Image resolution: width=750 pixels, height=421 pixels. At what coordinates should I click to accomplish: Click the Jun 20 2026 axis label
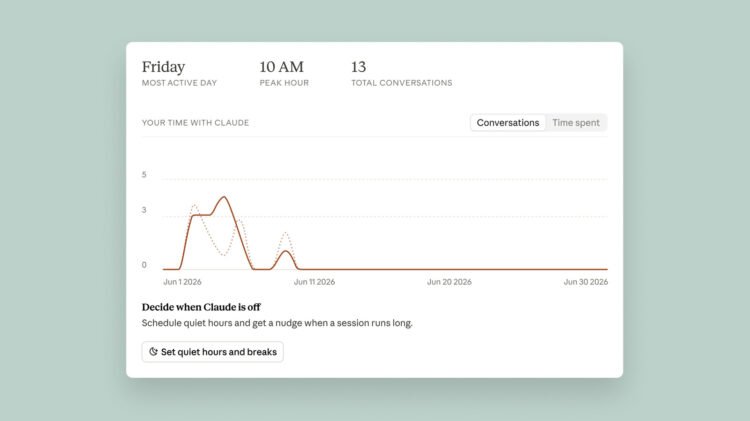pos(449,282)
